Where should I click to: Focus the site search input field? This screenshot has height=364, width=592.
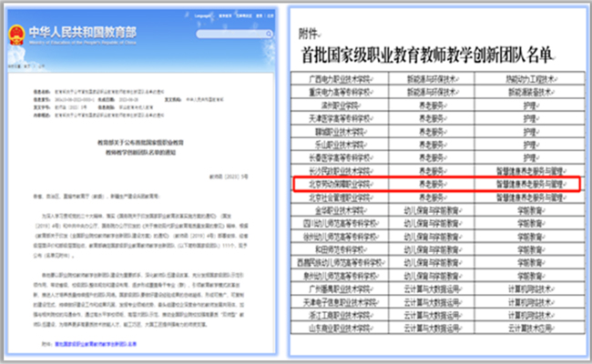[231, 34]
